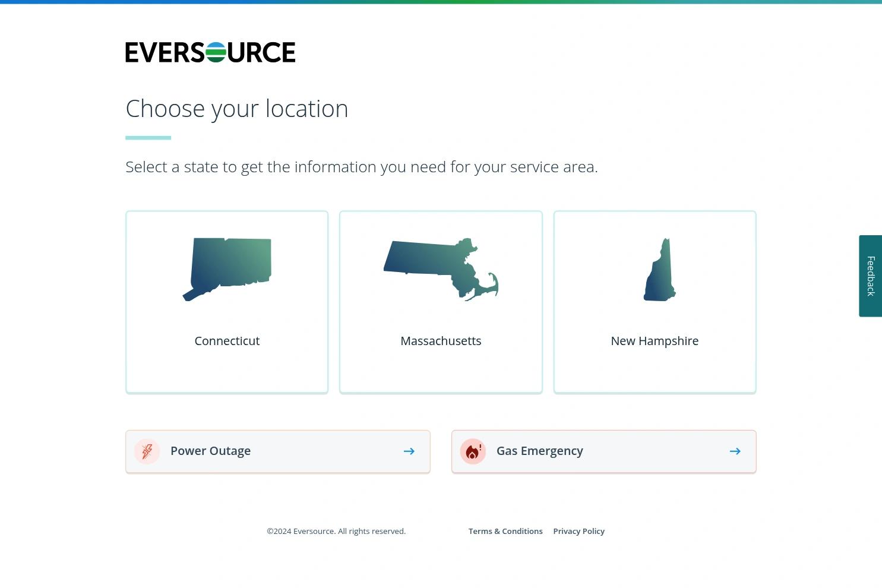
Task: Select the Massachusetts state map icon
Action: click(441, 269)
